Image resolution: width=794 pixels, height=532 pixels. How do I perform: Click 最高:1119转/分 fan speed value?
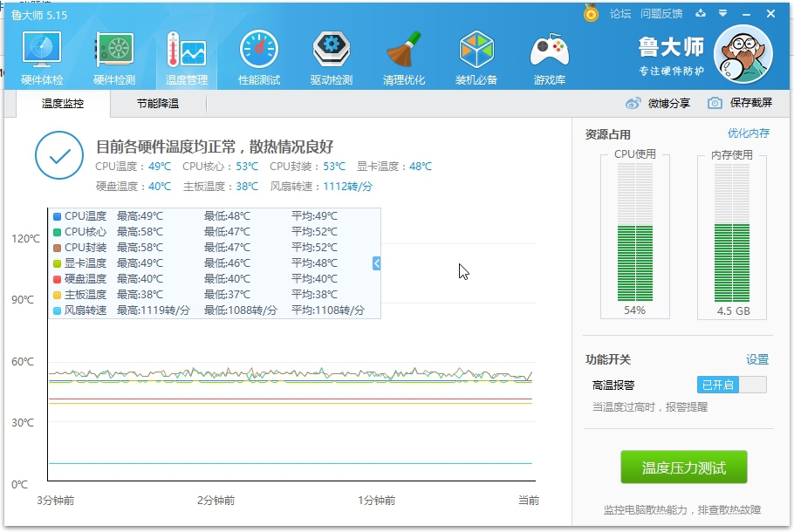click(153, 310)
